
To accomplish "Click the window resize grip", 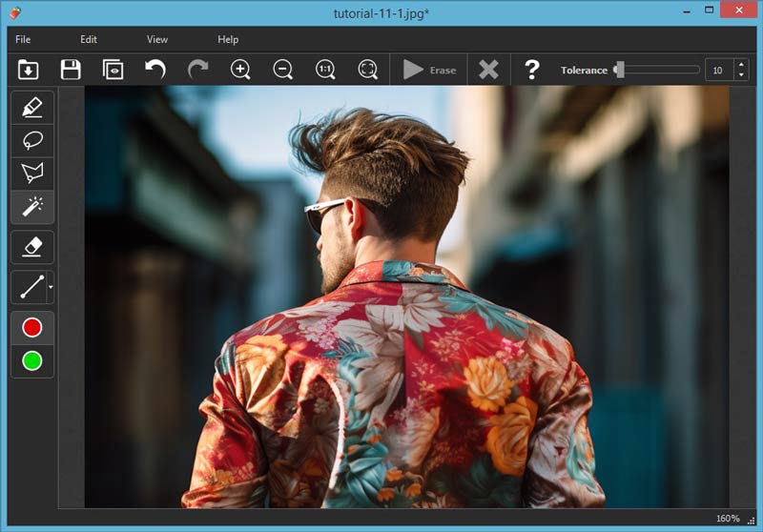I will [x=752, y=521].
